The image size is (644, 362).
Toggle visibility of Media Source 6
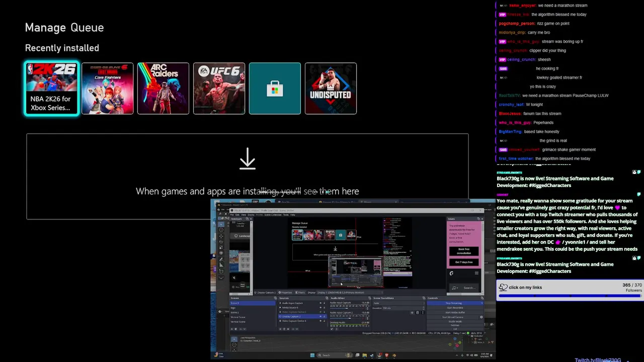pos(320,308)
